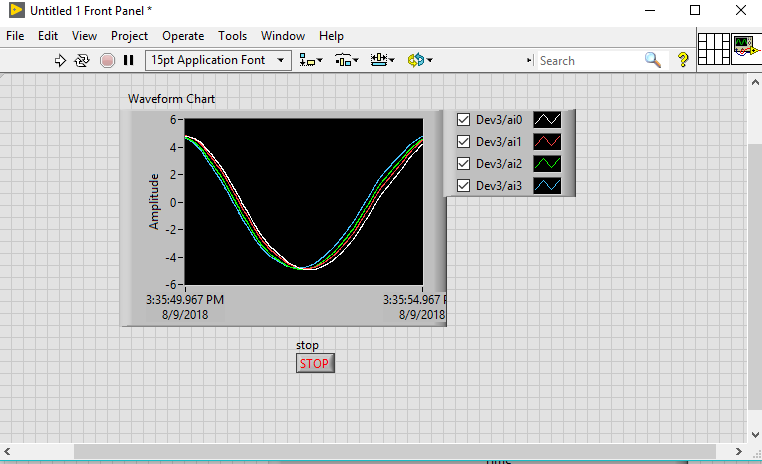Image resolution: width=762 pixels, height=464 pixels.
Task: Click inside the Search field
Action: coord(589,61)
